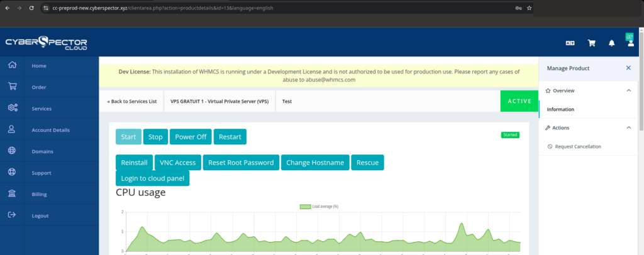The image size is (644, 255).
Task: Open VNC Access
Action: [x=178, y=162]
